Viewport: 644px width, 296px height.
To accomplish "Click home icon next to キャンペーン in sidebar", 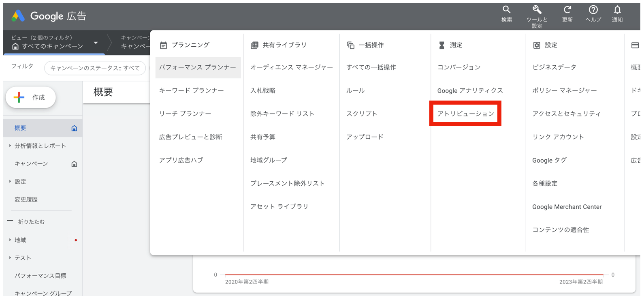I will (x=74, y=164).
